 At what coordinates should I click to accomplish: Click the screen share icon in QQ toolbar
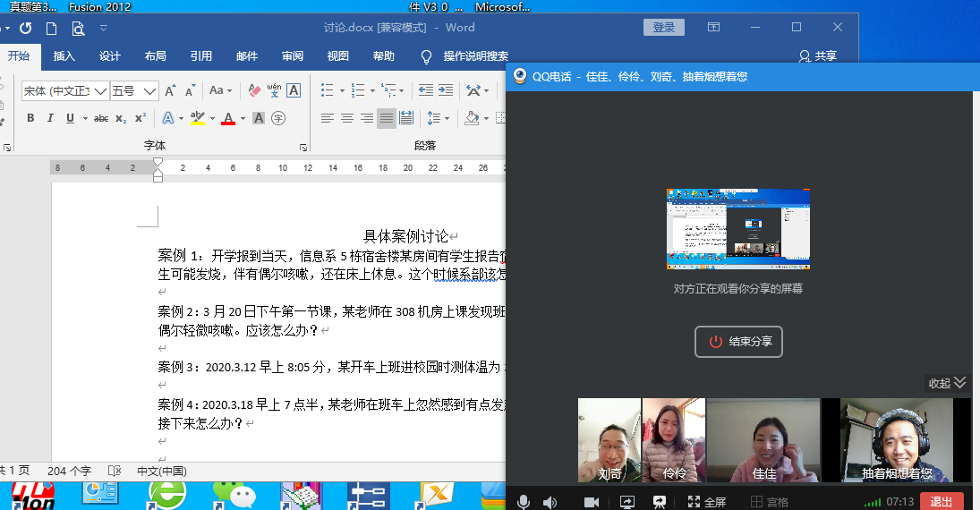[x=627, y=502]
